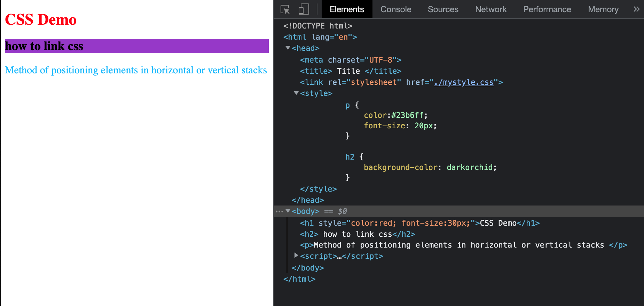644x306 pixels.
Task: Activate the inspect element picker icon
Action: (285, 9)
